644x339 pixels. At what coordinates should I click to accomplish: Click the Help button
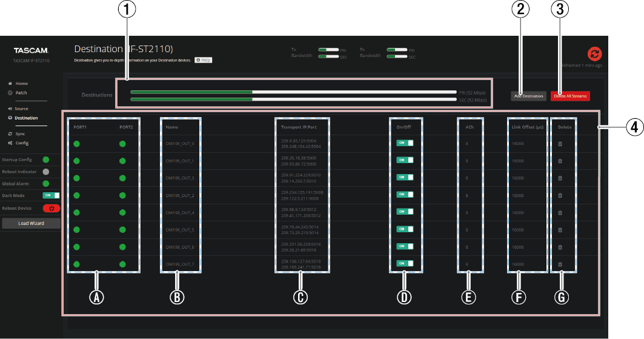click(204, 60)
